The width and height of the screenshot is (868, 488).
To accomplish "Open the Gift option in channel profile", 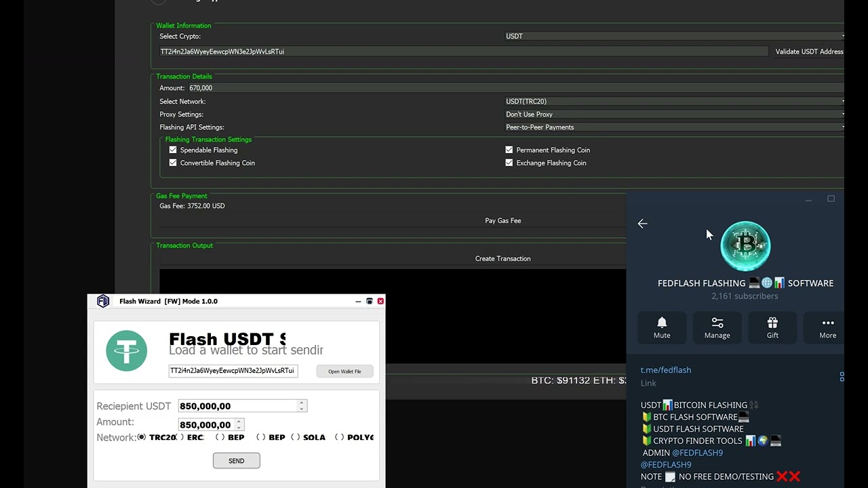I will (772, 327).
